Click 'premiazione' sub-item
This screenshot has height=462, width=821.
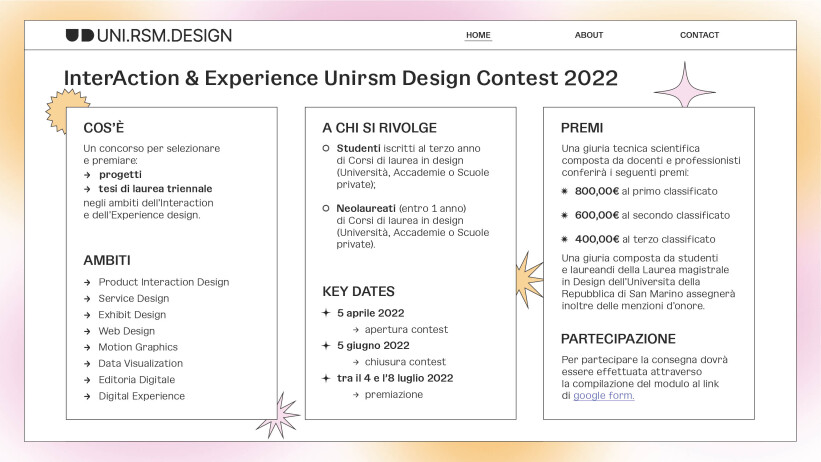point(394,394)
